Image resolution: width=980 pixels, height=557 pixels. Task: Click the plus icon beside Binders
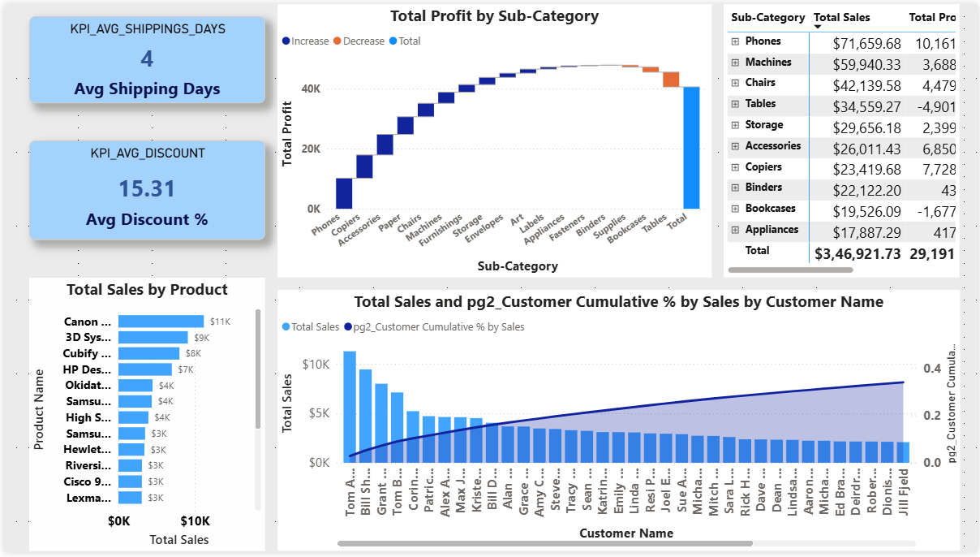[736, 188]
